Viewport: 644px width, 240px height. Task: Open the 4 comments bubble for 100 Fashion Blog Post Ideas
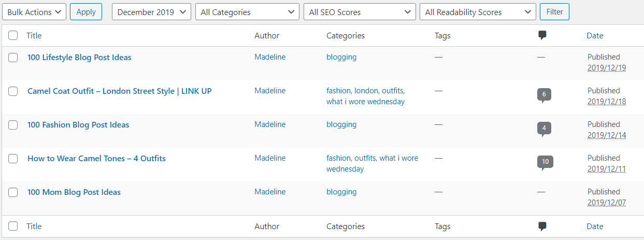tap(544, 129)
